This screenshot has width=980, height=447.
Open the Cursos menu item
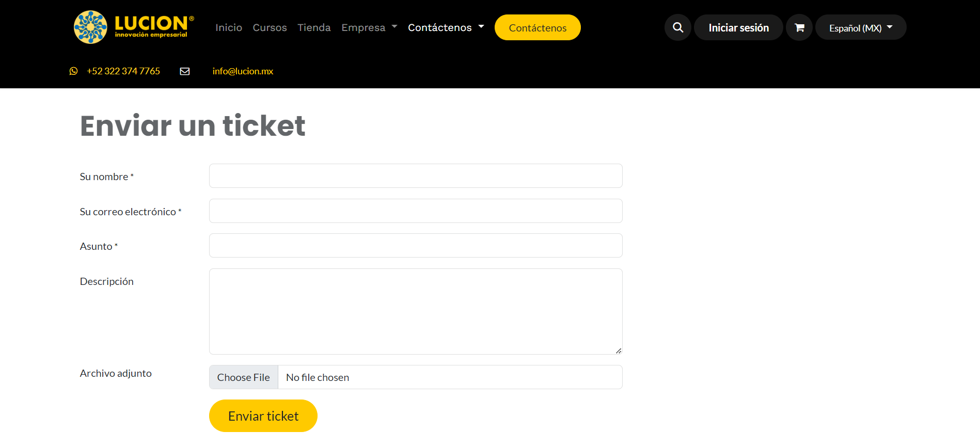270,27
